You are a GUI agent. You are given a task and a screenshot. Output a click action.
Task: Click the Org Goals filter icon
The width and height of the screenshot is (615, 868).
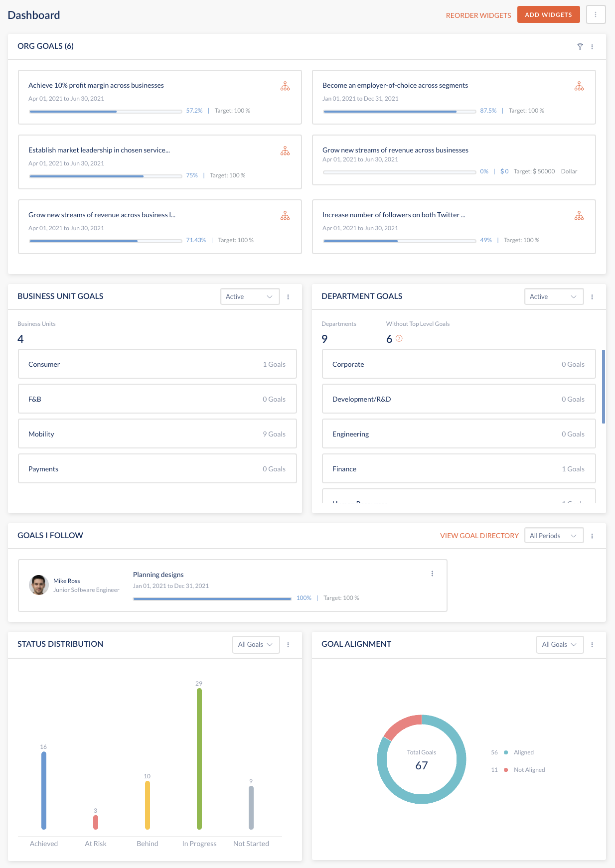[580, 47]
